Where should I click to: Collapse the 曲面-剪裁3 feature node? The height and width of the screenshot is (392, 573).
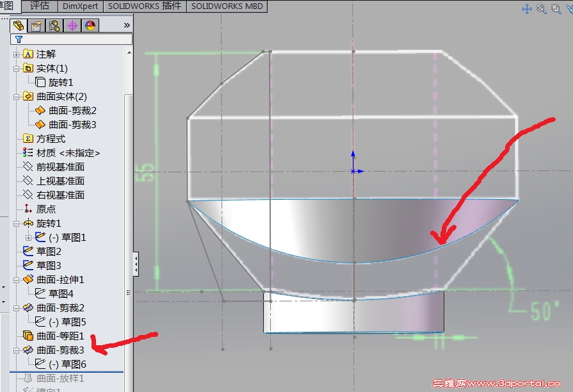(16, 350)
